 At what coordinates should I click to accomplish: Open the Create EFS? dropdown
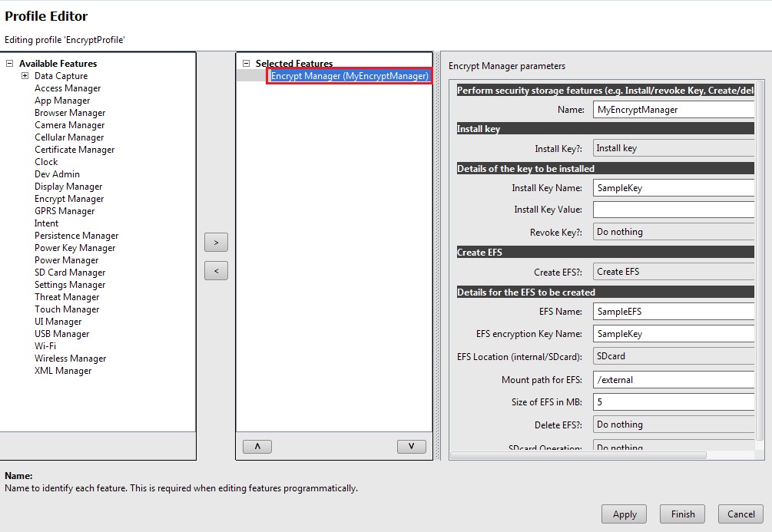tap(674, 272)
